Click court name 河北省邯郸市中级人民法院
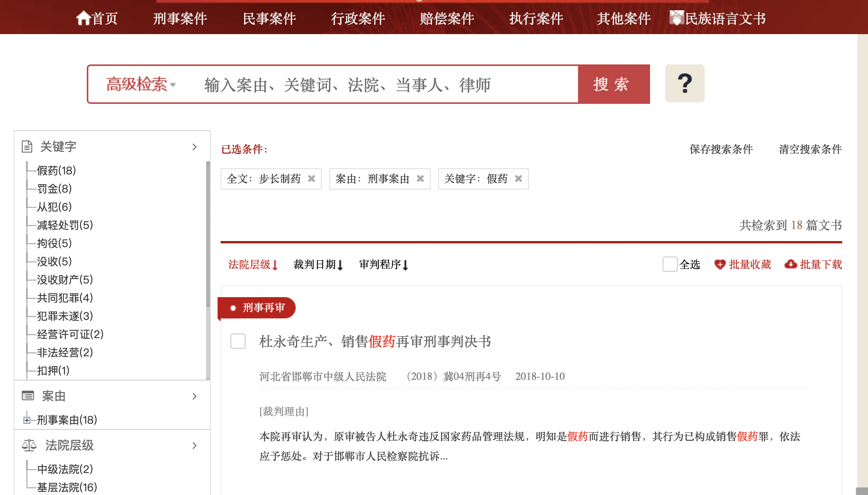868x495 pixels. click(323, 376)
